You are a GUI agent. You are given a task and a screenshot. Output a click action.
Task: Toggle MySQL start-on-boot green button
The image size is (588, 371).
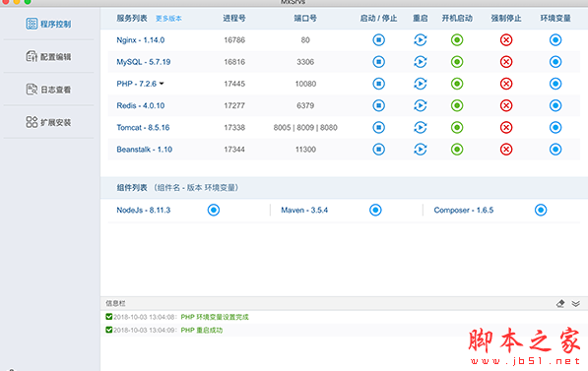coord(457,62)
